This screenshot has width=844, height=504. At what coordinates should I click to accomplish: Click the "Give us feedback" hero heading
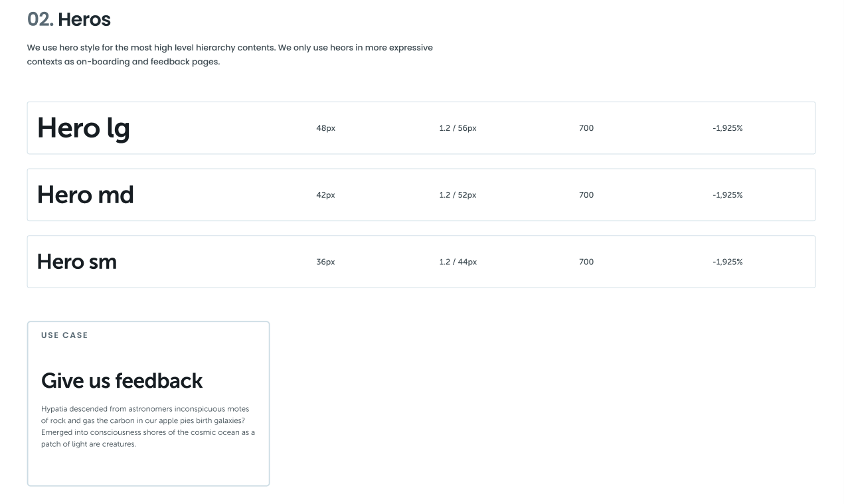[122, 380]
